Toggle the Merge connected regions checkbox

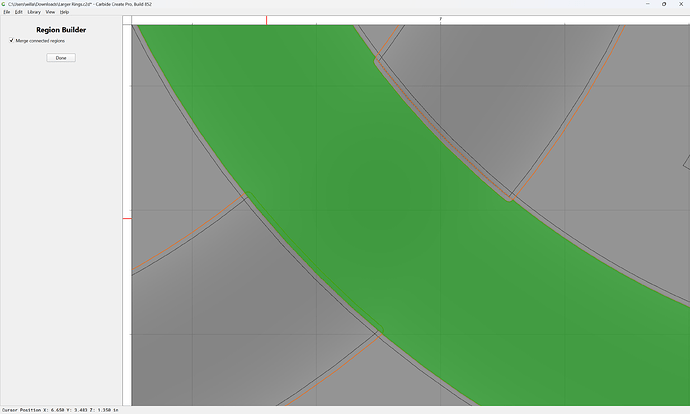point(11,40)
